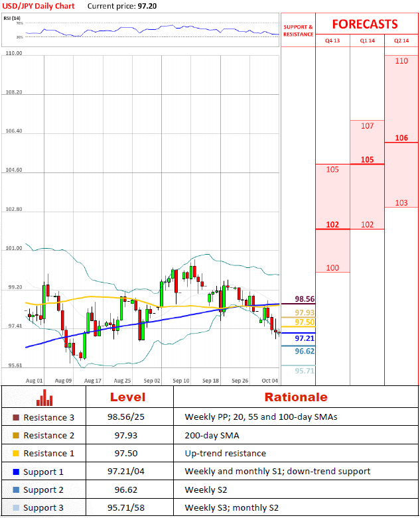
Task: Click the Support 1 row label
Action: [x=43, y=472]
